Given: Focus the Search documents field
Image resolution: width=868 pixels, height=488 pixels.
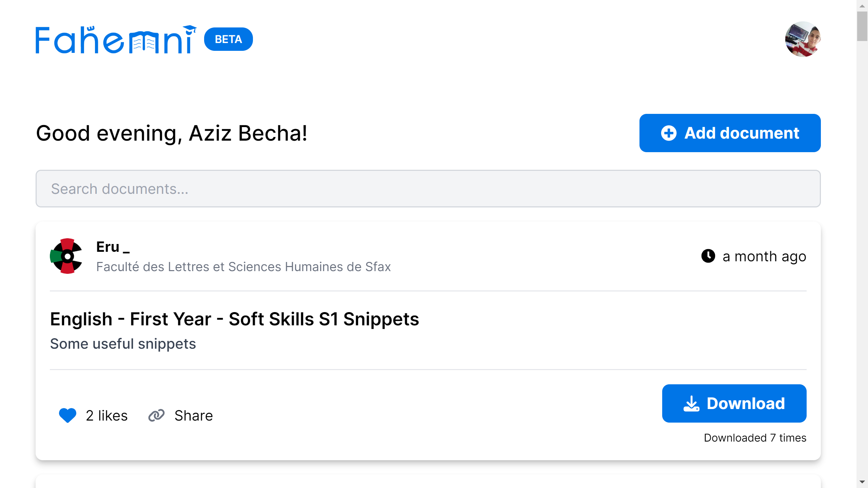Looking at the screenshot, I should [x=428, y=189].
